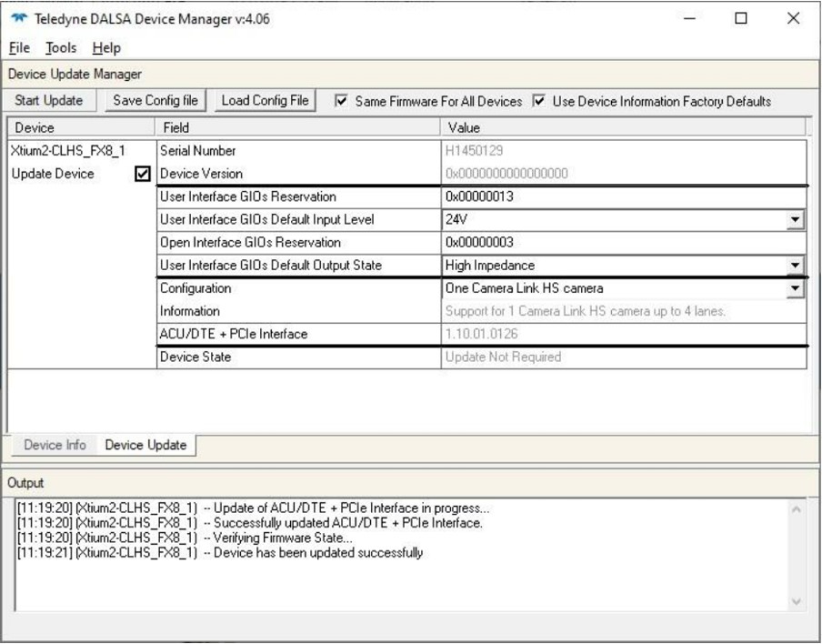Expand the Configuration dropdown arrow
The image size is (822, 644).
coord(796,288)
